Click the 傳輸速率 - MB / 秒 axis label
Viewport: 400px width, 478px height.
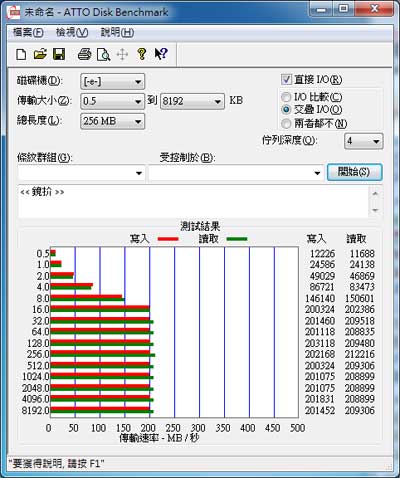pos(159,438)
